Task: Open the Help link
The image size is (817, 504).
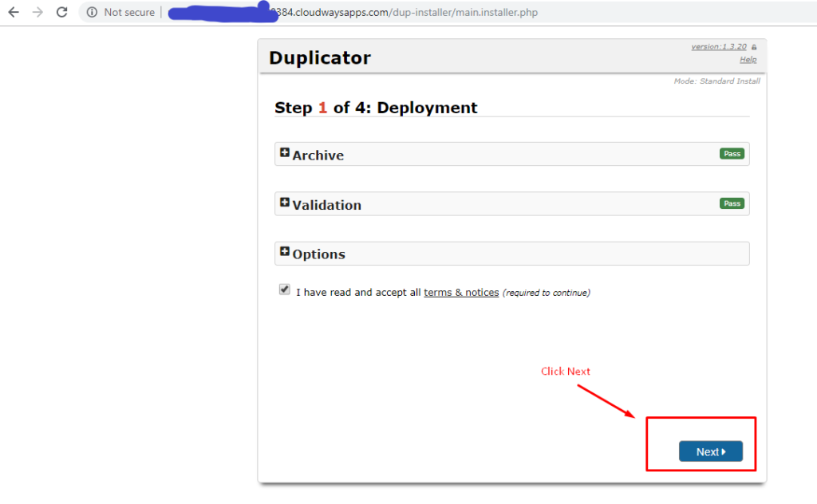Action: click(x=748, y=60)
